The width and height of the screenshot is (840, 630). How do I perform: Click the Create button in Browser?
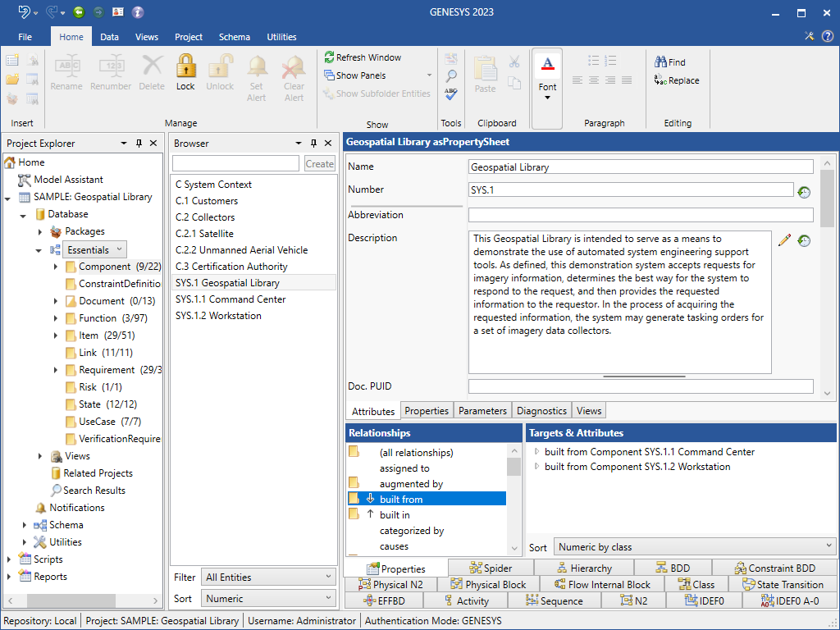(x=319, y=164)
